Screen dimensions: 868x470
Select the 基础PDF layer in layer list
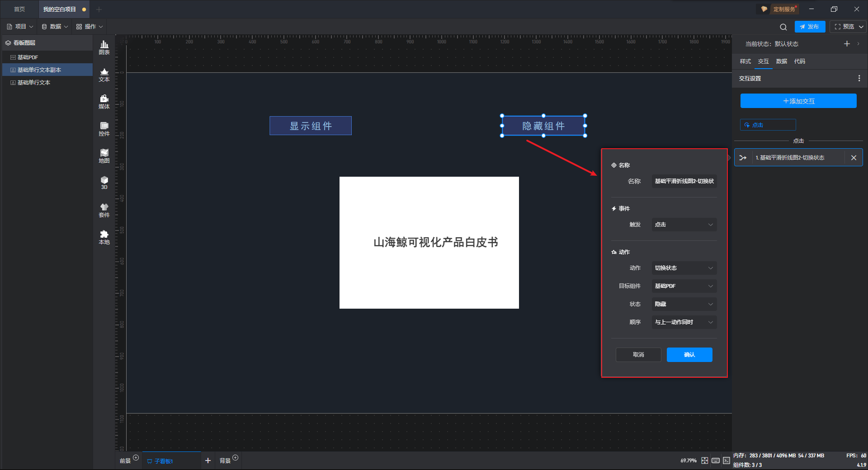[x=28, y=57]
